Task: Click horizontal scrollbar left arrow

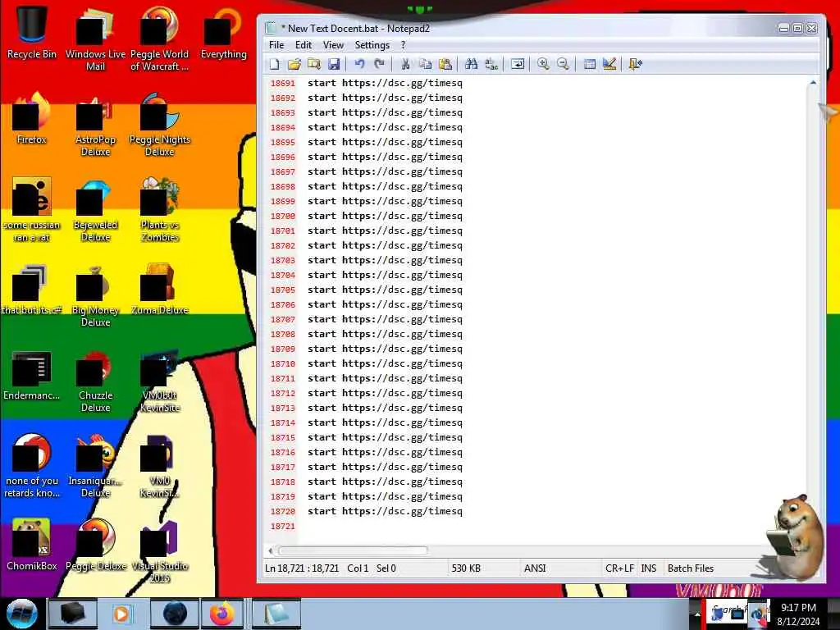Action: (270, 550)
